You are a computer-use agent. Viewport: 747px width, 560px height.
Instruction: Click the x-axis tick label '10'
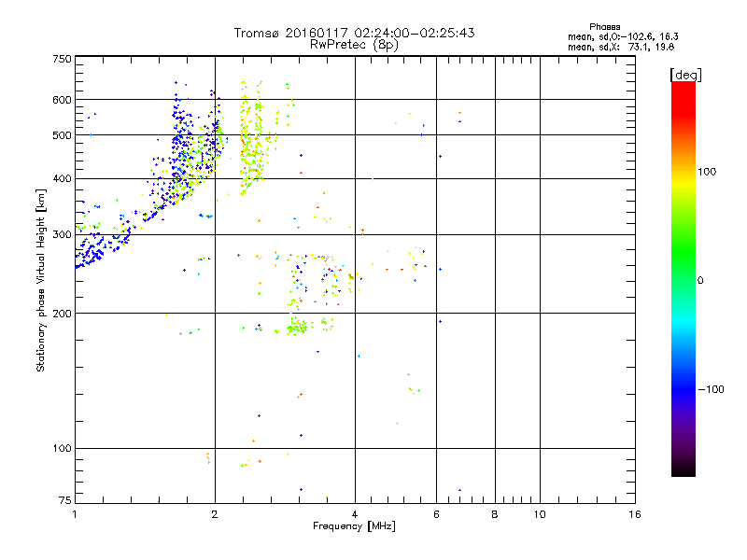[x=540, y=514]
